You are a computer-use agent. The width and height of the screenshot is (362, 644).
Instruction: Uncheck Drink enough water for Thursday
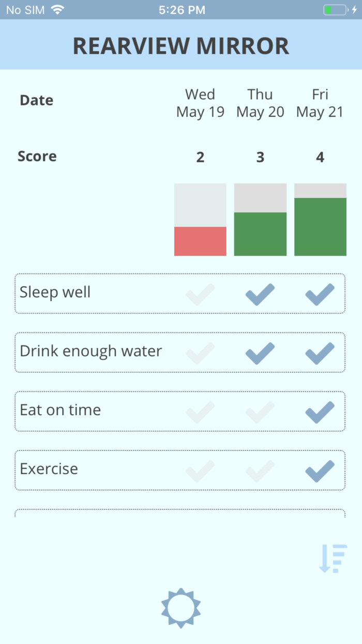260,354
